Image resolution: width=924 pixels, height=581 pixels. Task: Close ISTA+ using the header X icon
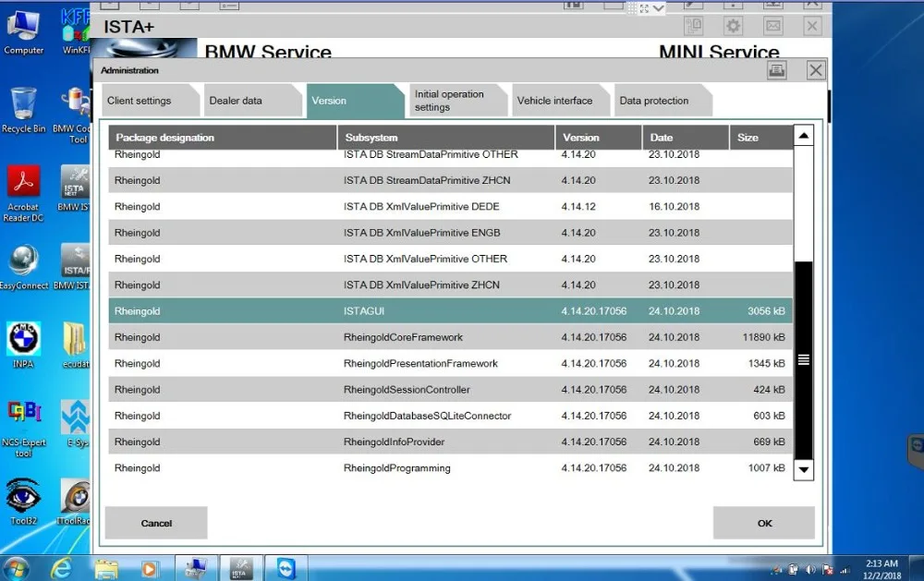click(x=812, y=26)
